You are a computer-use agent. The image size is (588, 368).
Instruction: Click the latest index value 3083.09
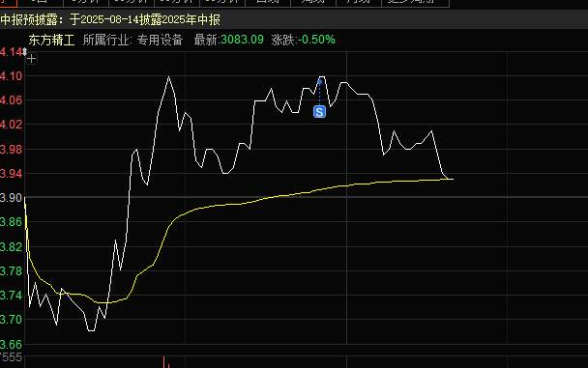point(242,40)
